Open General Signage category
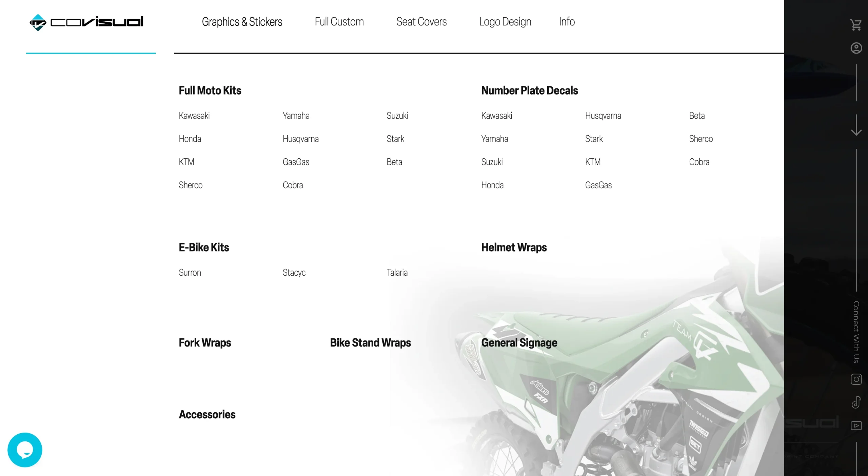Image resolution: width=868 pixels, height=476 pixels. pos(519,343)
